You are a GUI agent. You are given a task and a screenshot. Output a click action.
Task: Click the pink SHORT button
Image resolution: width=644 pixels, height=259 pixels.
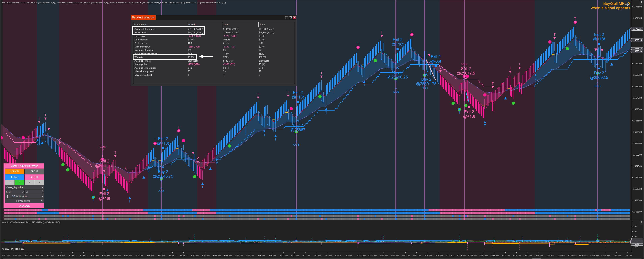click(34, 177)
